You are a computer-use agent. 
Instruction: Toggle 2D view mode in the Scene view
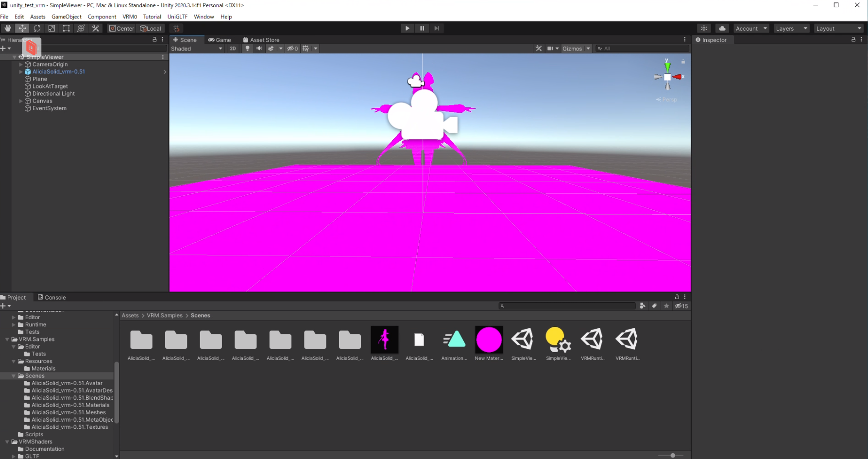pos(233,48)
